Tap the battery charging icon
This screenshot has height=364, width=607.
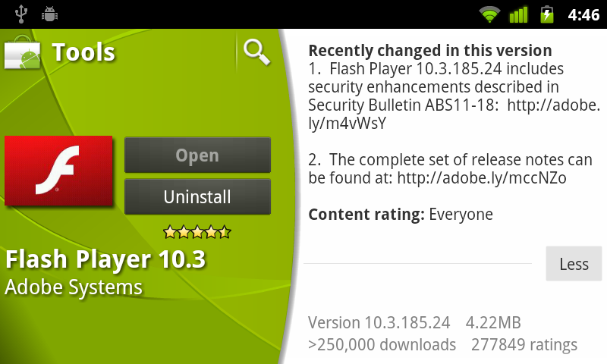546,14
